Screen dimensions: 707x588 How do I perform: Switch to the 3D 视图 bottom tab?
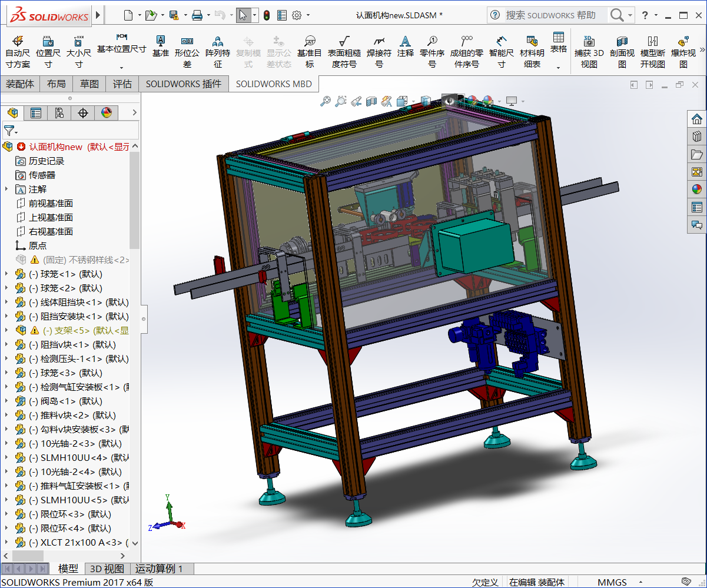pyautogui.click(x=107, y=569)
